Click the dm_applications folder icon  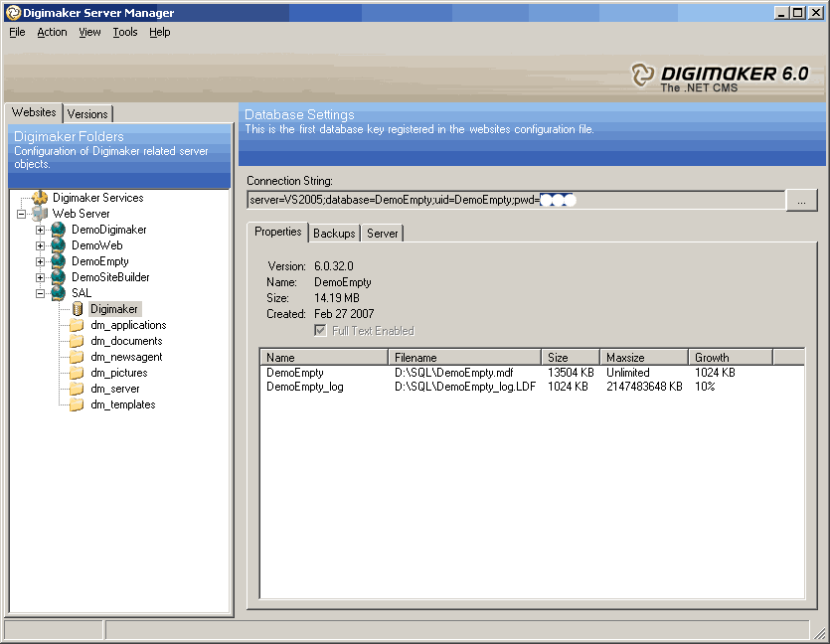click(x=77, y=325)
